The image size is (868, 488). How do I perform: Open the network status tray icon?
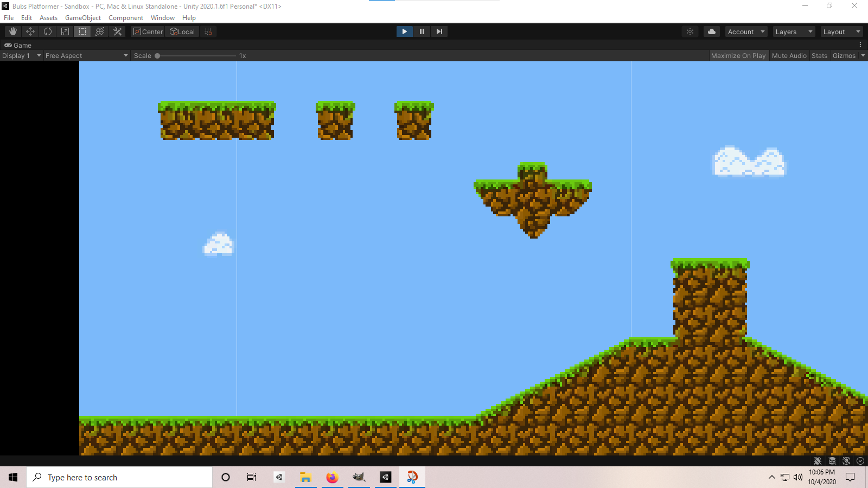[785, 477]
